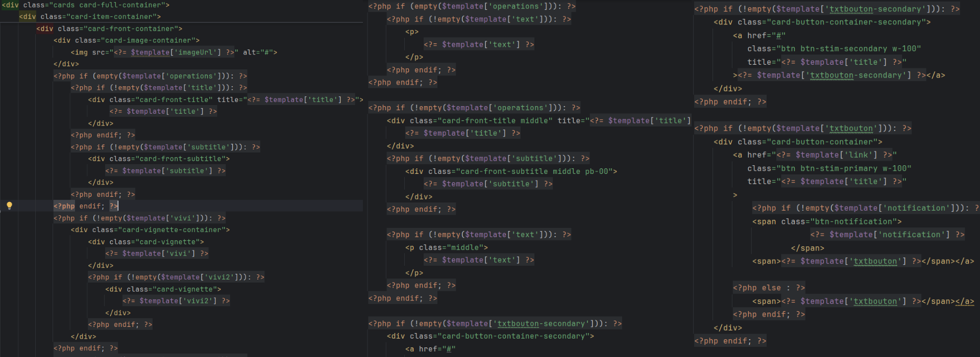This screenshot has width=980, height=357.
Task: Click the 'cards card-full-container' div line
Action: pyautogui.click(x=86, y=5)
